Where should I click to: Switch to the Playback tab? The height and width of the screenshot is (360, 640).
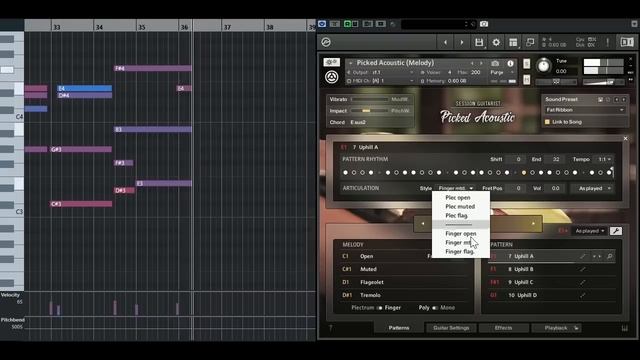point(556,328)
